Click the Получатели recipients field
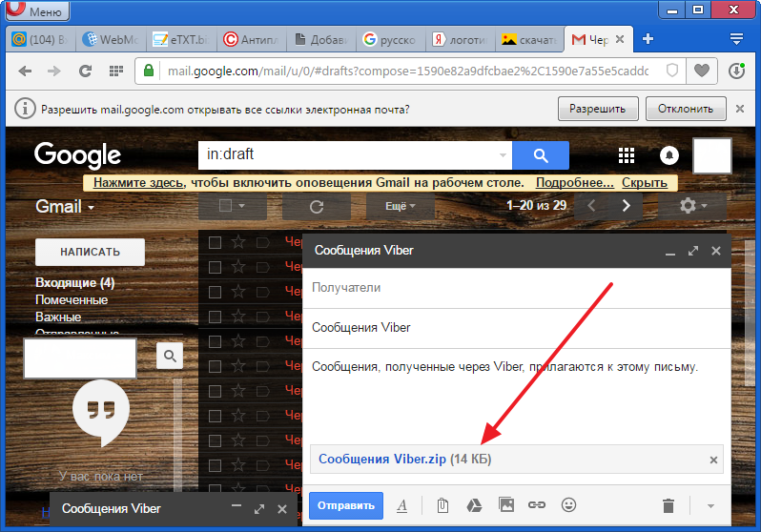 [515, 287]
